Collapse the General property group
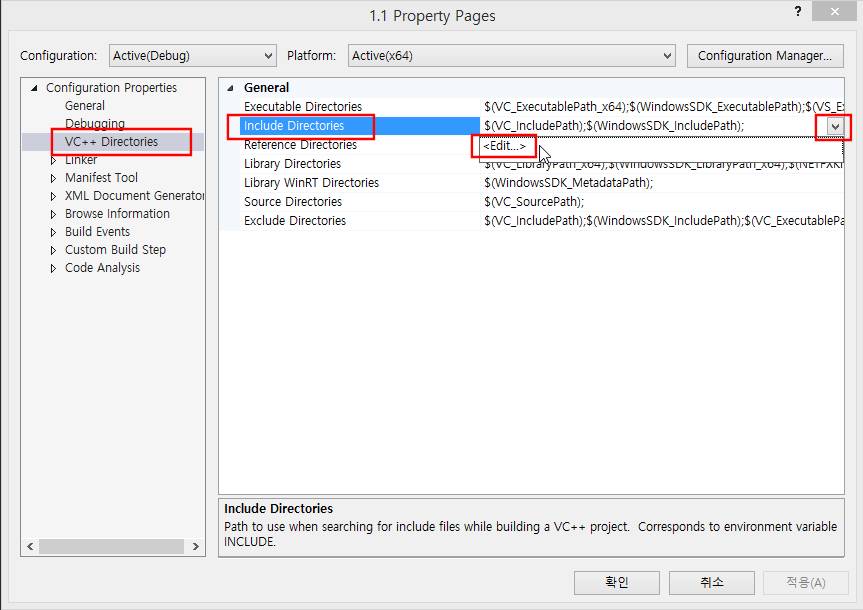The height and width of the screenshot is (610, 863). point(232,88)
